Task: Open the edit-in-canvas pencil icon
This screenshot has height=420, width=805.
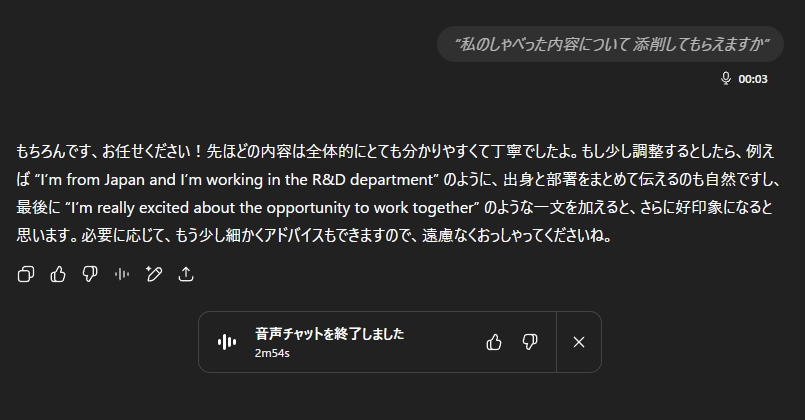Action: coord(154,274)
